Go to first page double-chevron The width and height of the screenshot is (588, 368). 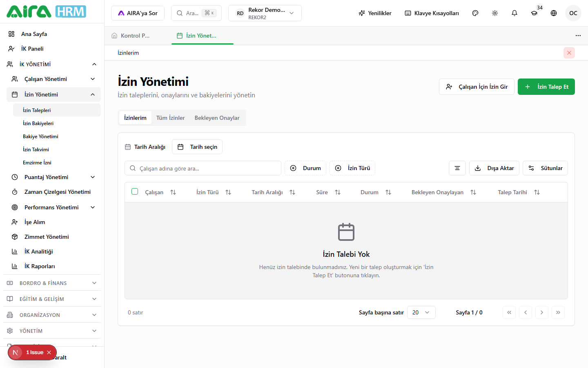509,312
